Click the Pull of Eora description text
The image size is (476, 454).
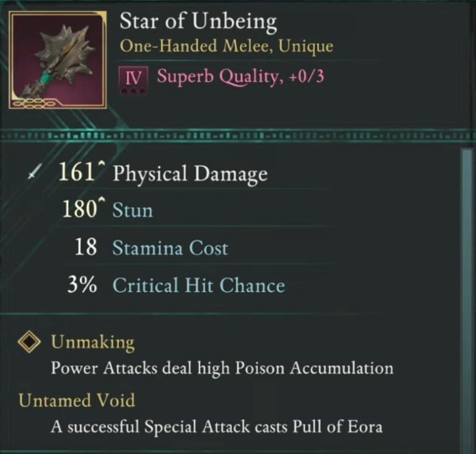217,427
